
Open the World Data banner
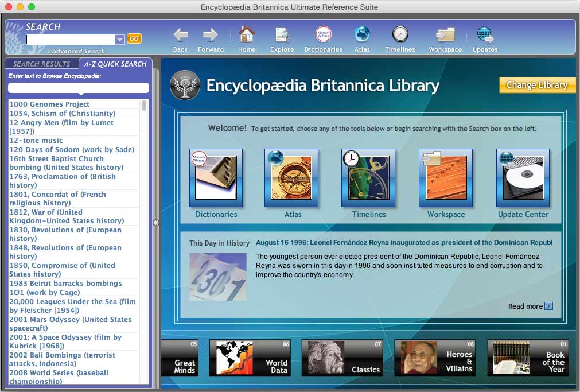click(250, 358)
